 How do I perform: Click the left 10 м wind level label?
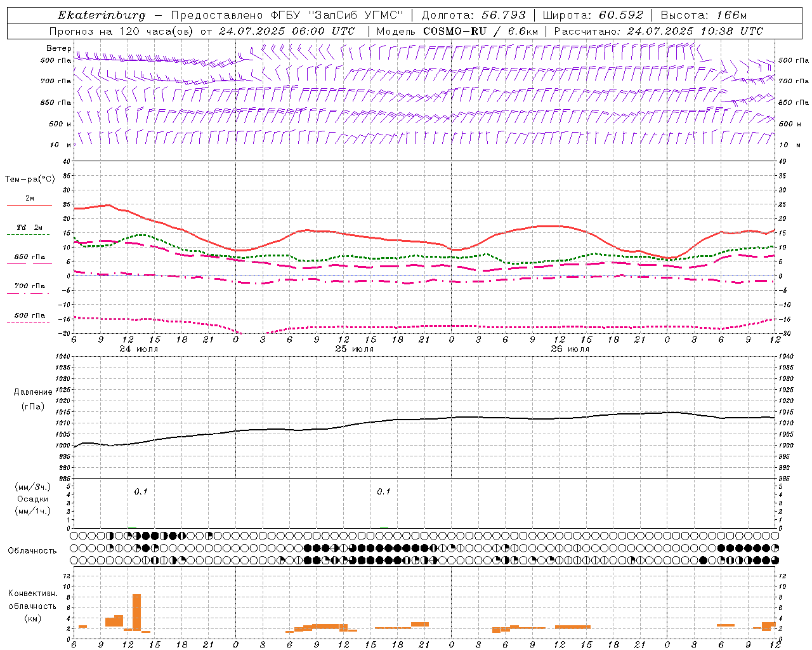61,145
